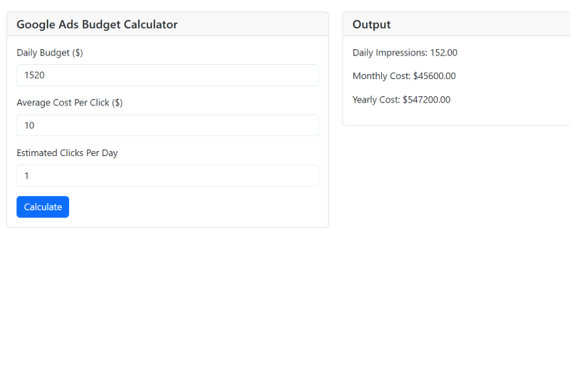Select the Estimated Clicks Per Day field
Screen dimensions: 570x392
[167, 175]
